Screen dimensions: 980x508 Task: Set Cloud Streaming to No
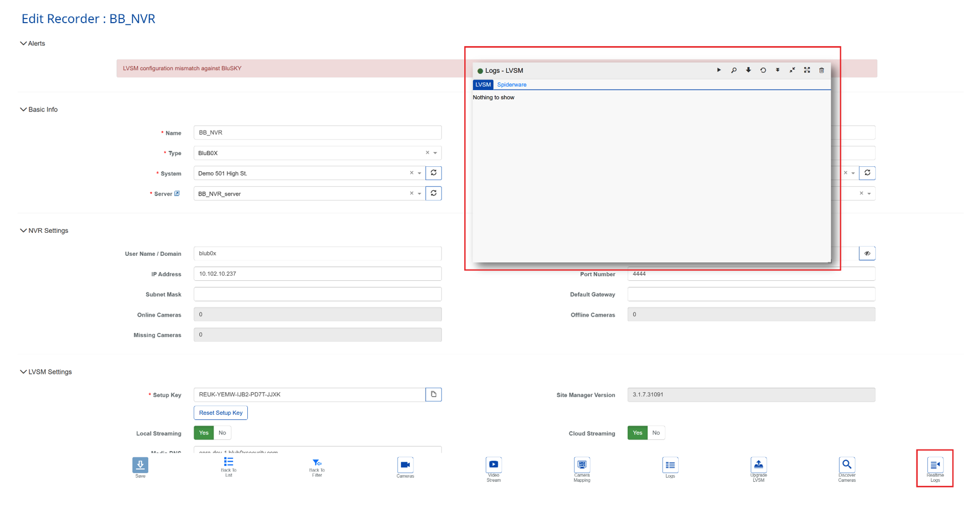tap(656, 433)
